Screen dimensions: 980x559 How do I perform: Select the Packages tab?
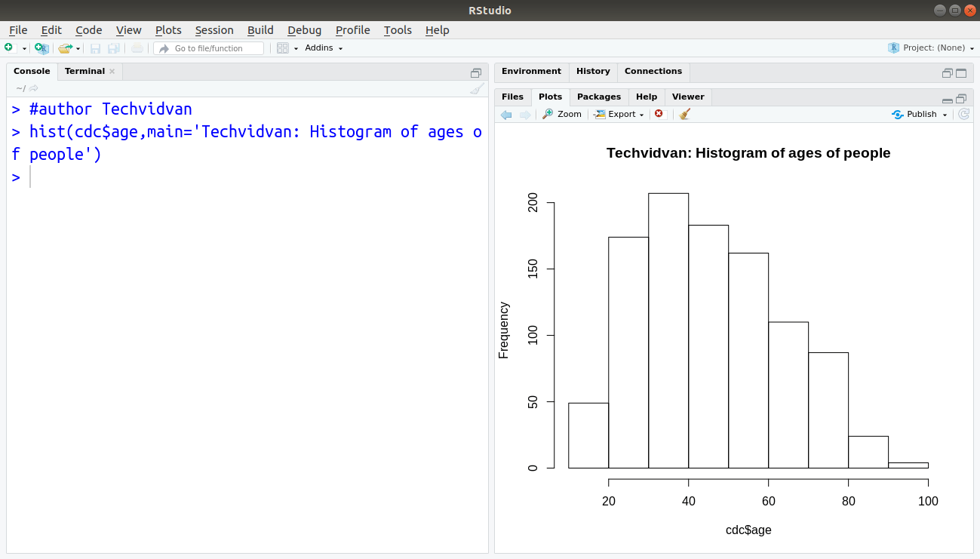[x=598, y=97]
